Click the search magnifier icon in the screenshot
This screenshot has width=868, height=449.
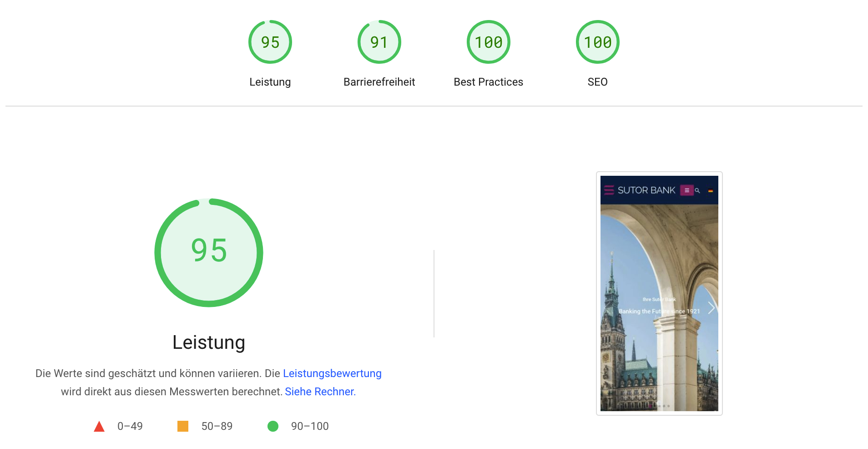pos(697,190)
